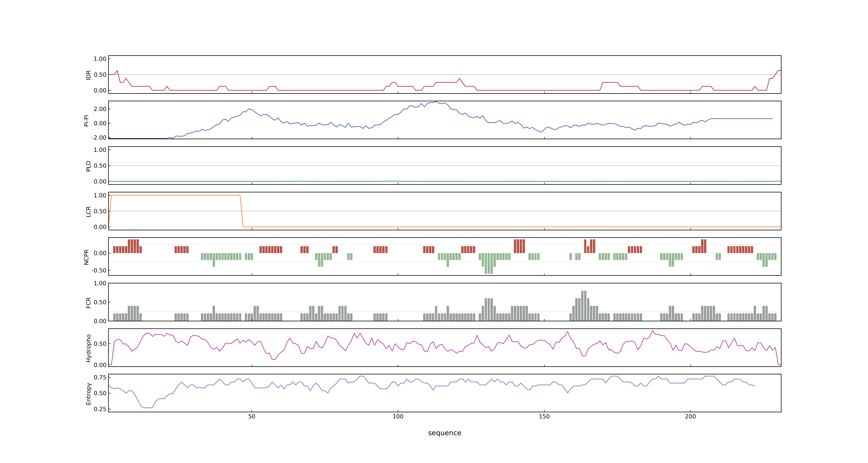The height and width of the screenshot is (463, 868).
Task: Click the 1.00 tick on PLD axis
Action: click(100, 150)
